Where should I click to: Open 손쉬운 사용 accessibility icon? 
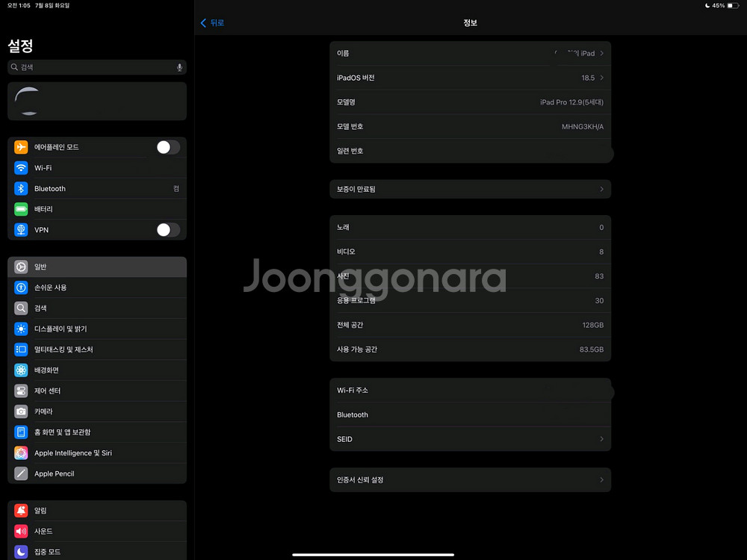pos(21,287)
